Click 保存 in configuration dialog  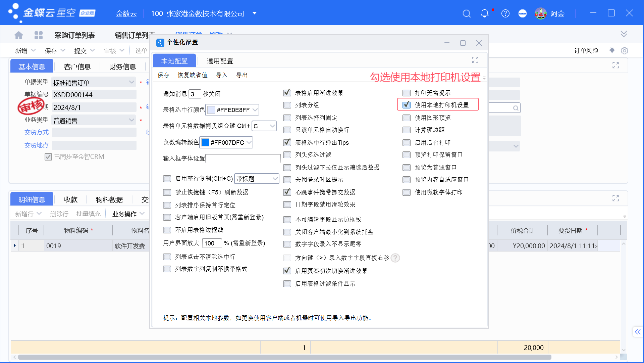[163, 75]
